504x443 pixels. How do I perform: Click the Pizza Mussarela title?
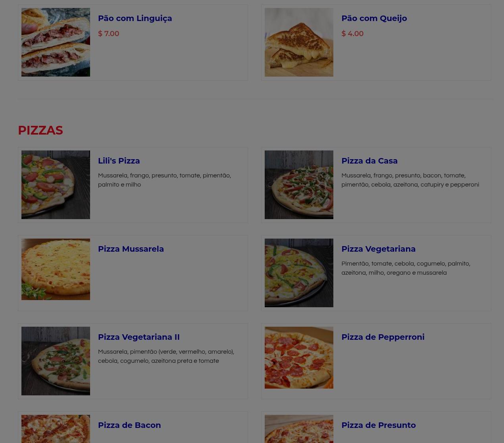tap(131, 249)
